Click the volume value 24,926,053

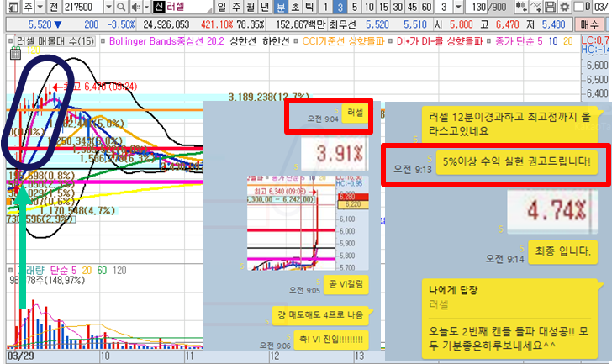coord(166,24)
